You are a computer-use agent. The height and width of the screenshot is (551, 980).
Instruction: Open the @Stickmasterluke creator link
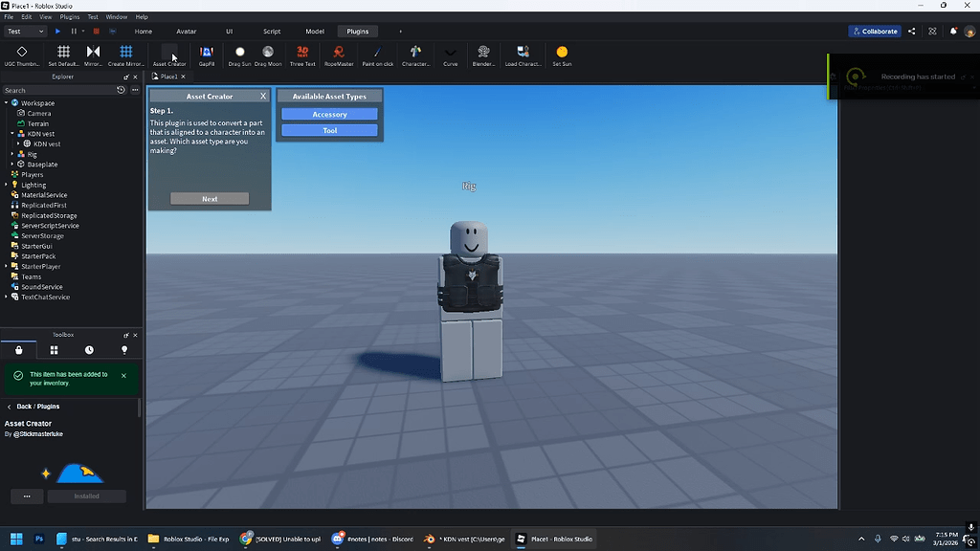(x=37, y=433)
